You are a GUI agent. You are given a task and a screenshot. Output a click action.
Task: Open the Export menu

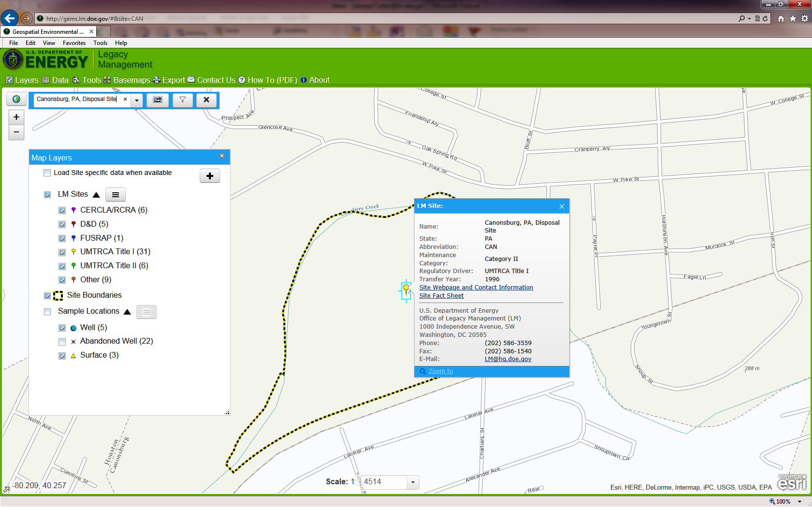coord(169,80)
